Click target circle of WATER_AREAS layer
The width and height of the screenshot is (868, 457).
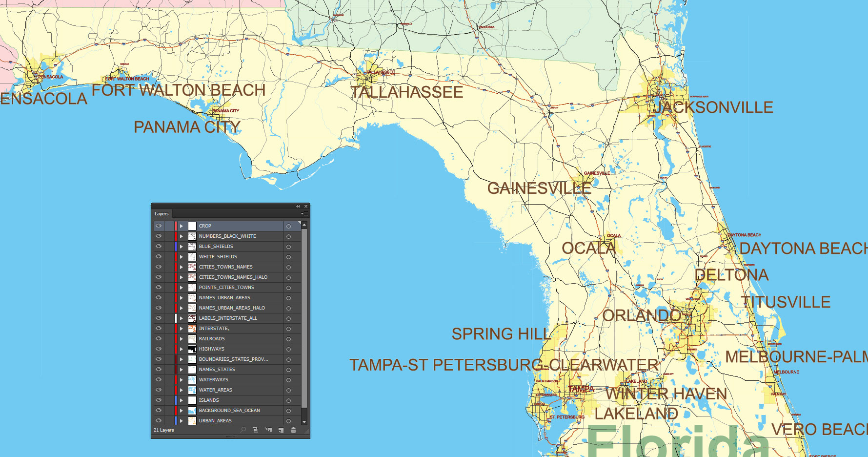coord(288,390)
